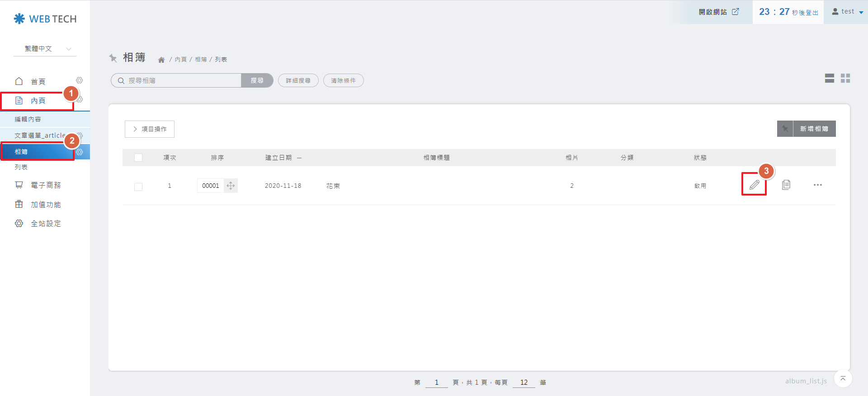Click the 開啟網站 open site link
868x396 pixels.
718,12
